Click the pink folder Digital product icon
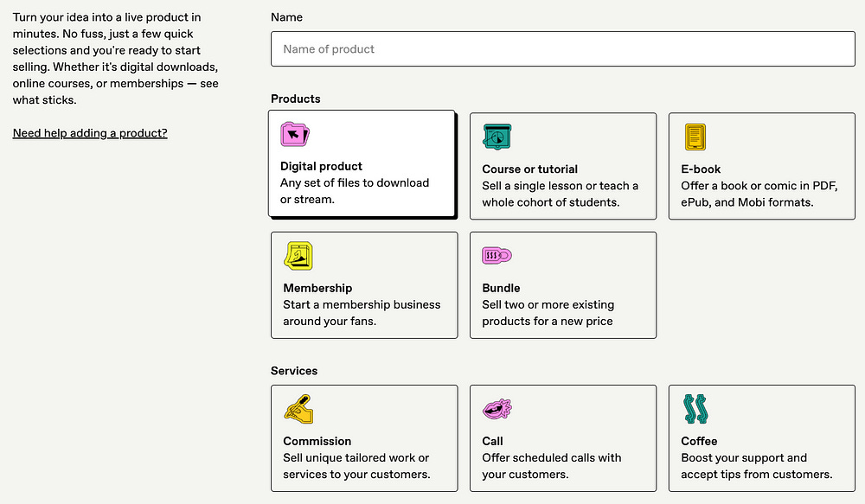Screen dimensions: 865x504 [295, 134]
